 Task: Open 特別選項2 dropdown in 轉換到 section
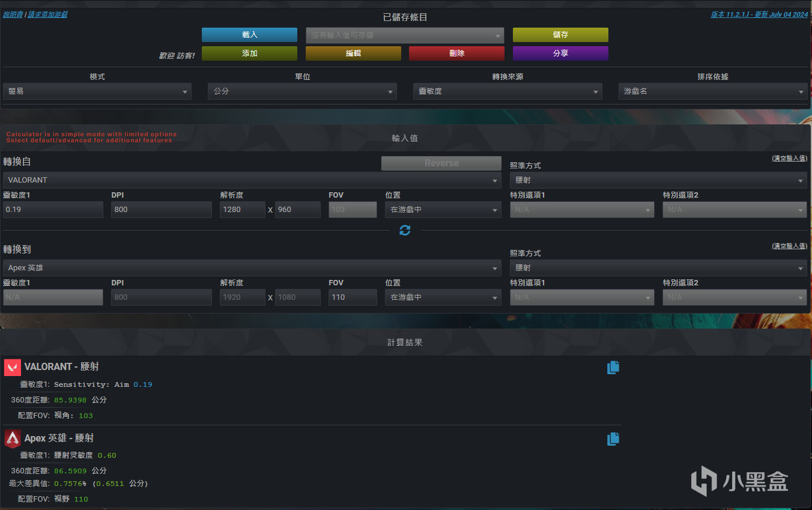click(735, 297)
